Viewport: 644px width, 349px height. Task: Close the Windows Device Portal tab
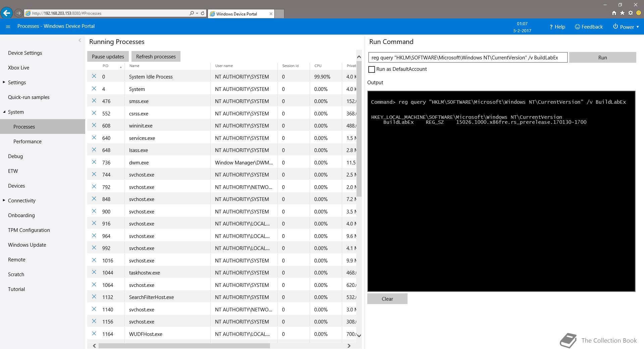pos(271,14)
